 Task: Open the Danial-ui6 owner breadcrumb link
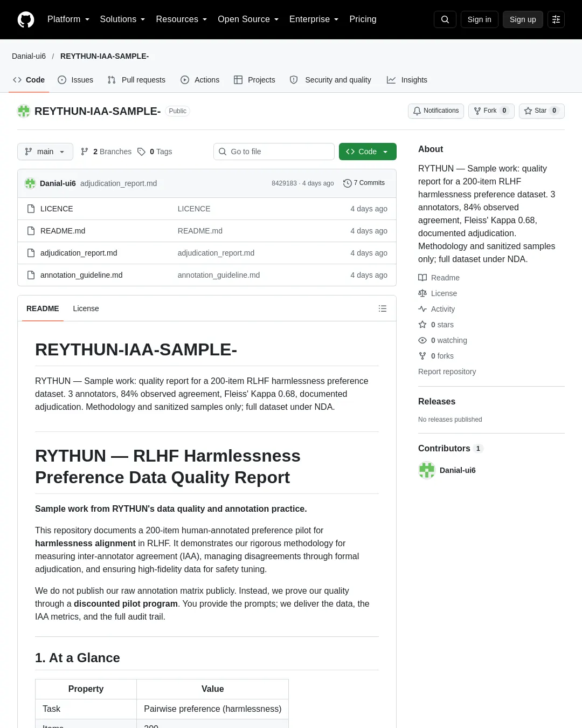tap(29, 56)
